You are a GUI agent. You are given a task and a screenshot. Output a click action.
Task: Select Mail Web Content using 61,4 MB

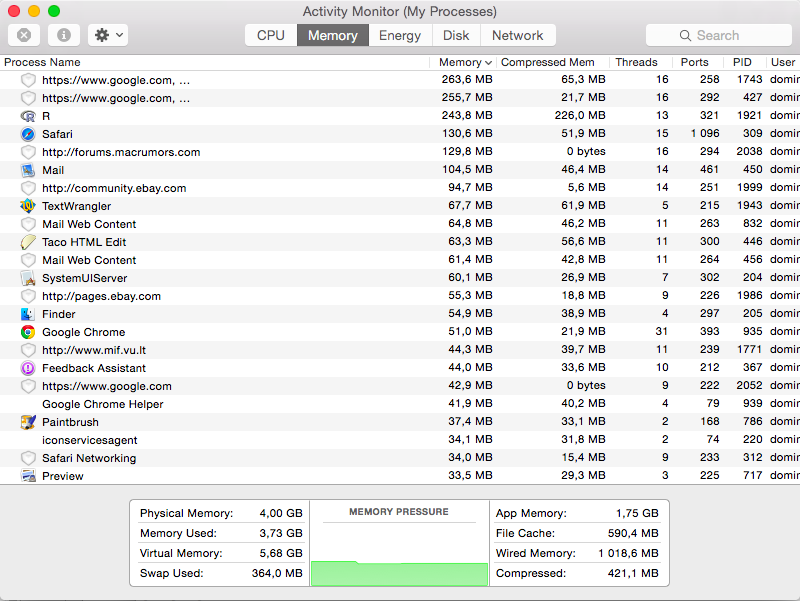click(x=400, y=260)
